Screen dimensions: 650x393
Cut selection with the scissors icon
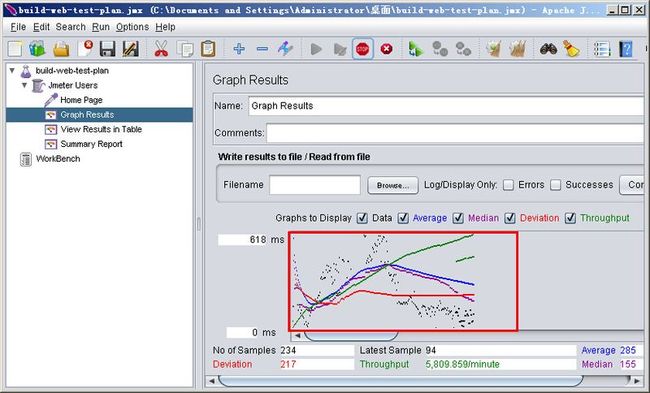point(161,49)
